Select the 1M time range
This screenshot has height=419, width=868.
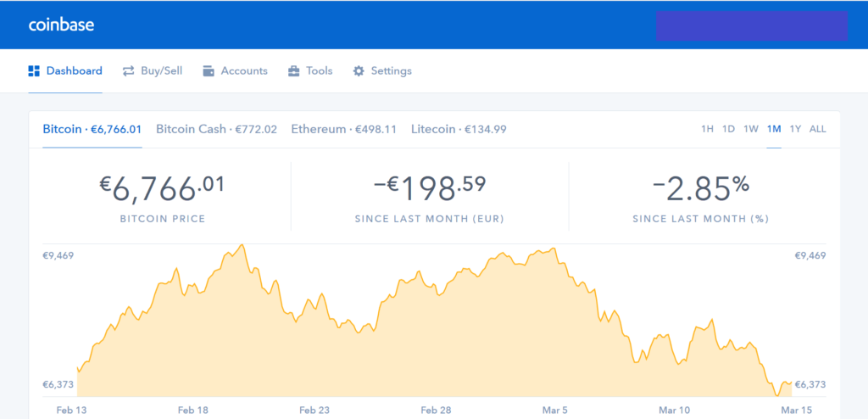pyautogui.click(x=774, y=129)
